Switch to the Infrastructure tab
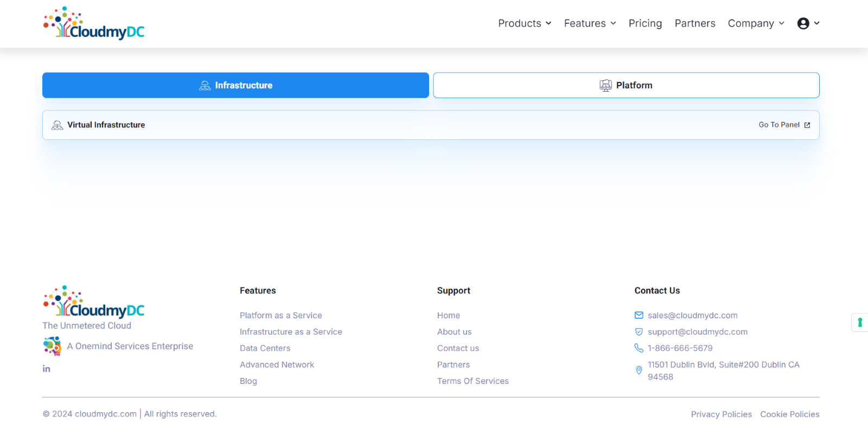868x430 pixels. (x=235, y=85)
